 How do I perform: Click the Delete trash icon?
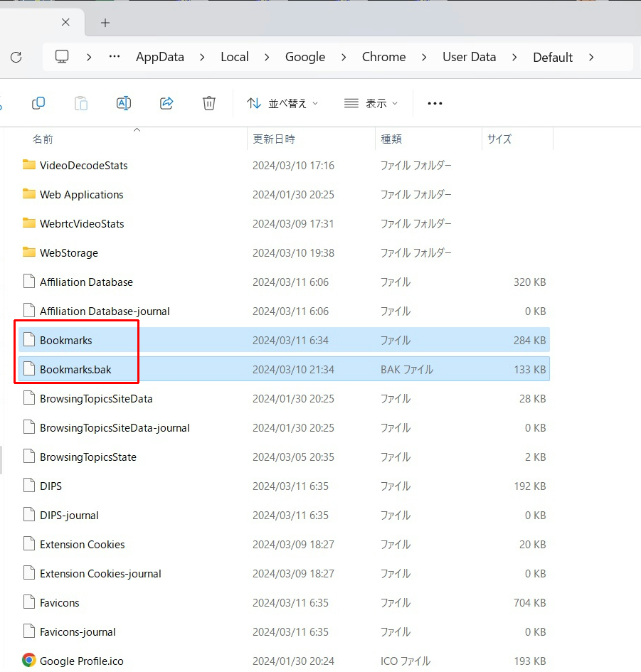pos(208,103)
